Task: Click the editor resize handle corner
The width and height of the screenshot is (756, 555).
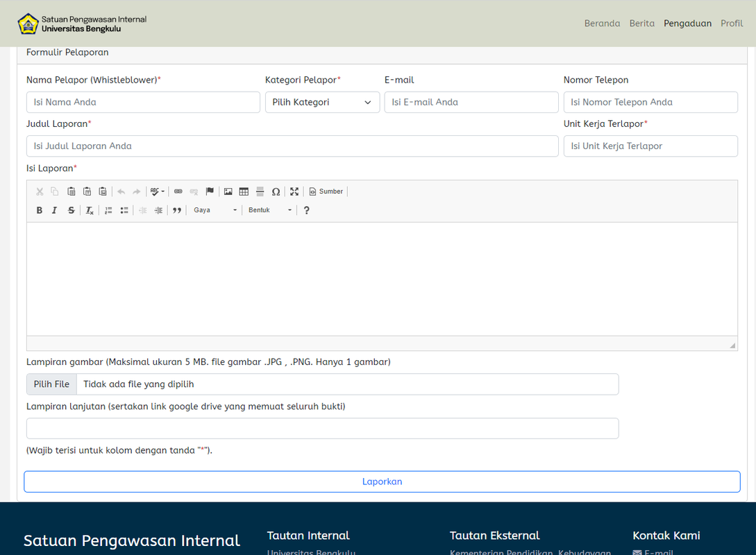Action: pyautogui.click(x=732, y=345)
